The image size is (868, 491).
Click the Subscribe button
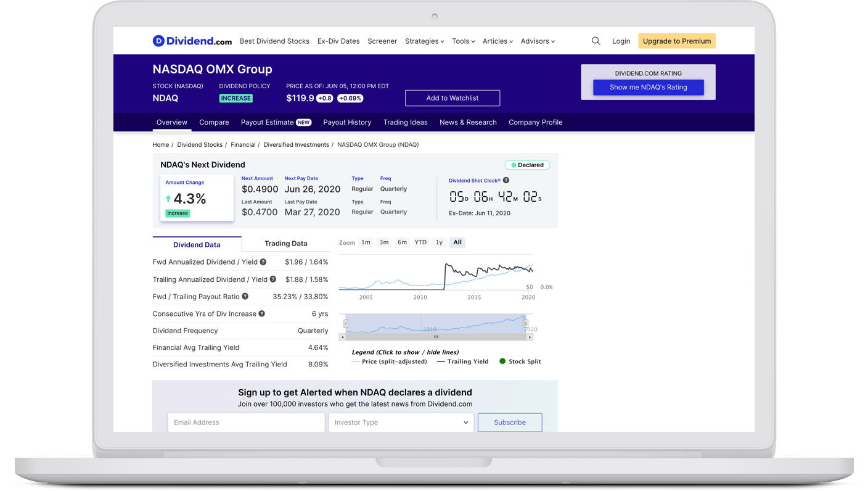tap(510, 423)
